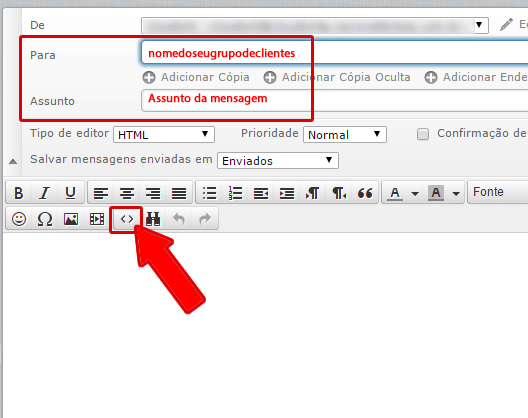Open the Fonte font dropdown
The image size is (528, 418).
tap(498, 192)
